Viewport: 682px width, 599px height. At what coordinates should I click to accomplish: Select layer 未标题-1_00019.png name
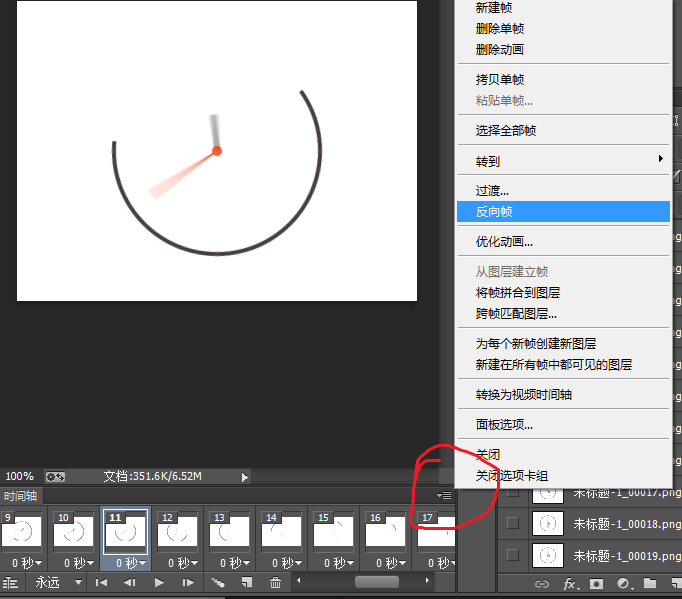pyautogui.click(x=627, y=556)
